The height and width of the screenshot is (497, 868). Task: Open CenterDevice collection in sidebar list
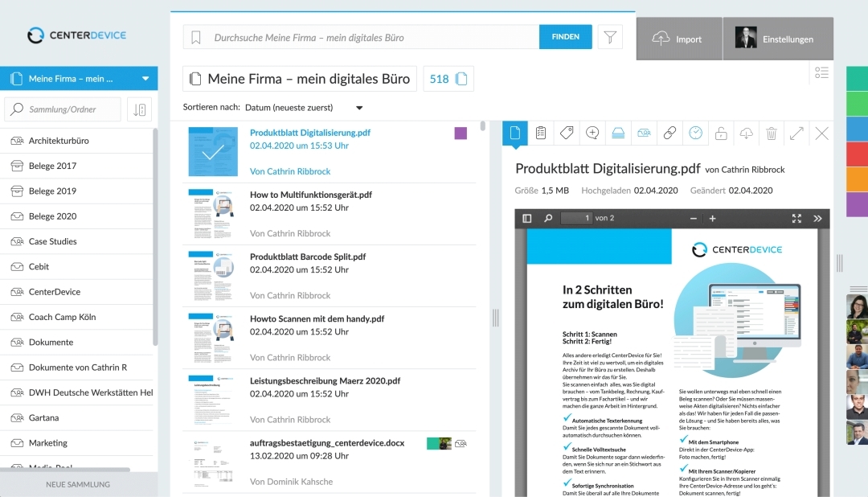(x=76, y=292)
